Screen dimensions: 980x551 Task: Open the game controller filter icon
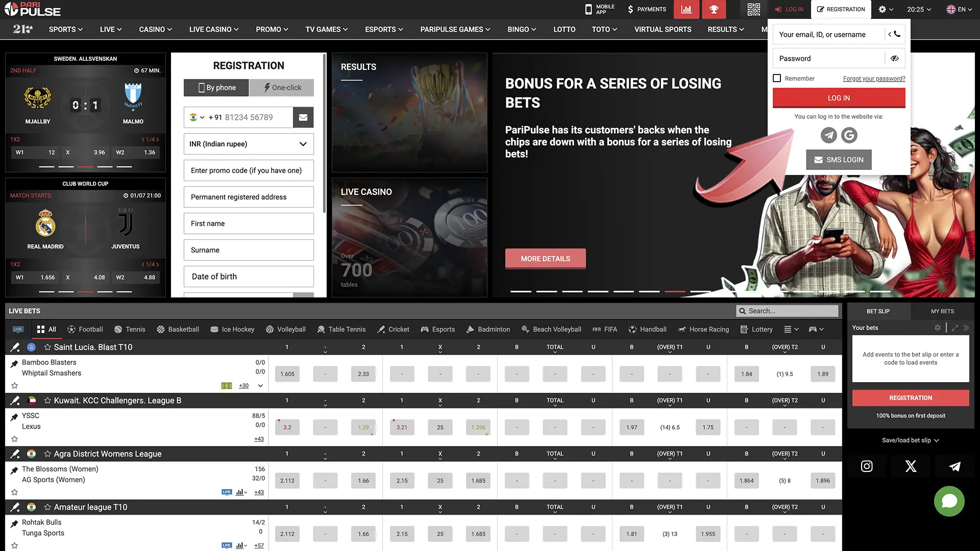point(816,330)
